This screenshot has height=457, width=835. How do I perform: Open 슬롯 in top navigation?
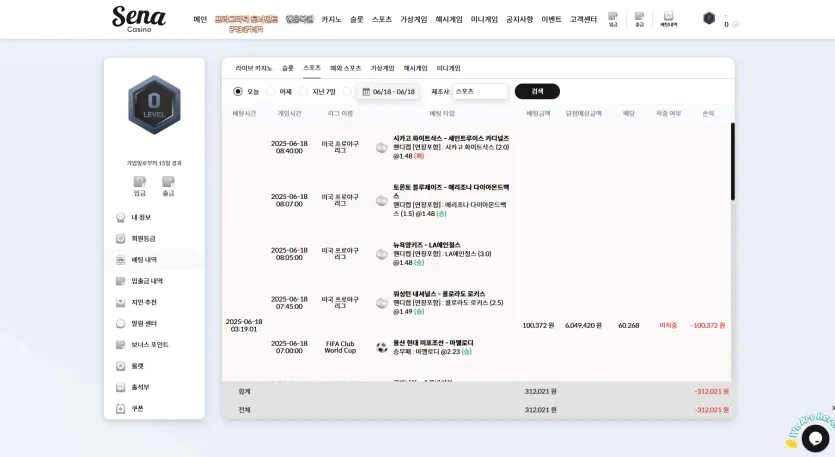coord(357,19)
